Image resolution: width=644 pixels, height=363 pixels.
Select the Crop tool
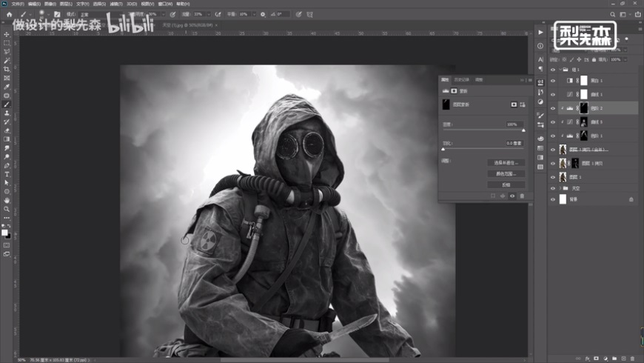click(7, 69)
